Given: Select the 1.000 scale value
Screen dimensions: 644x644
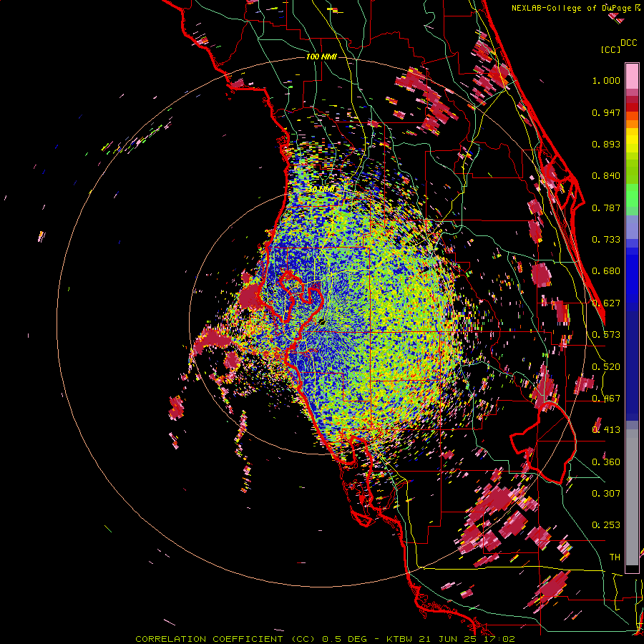Looking at the screenshot, I should (606, 80).
